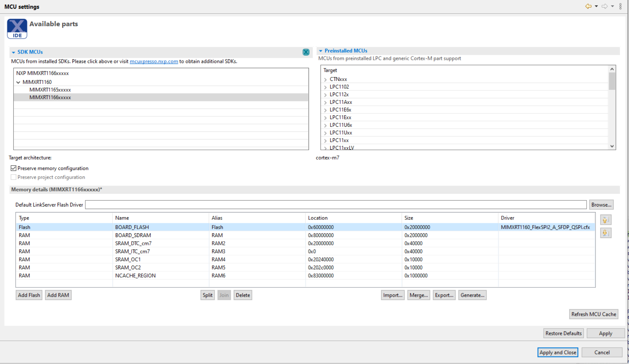Viewport: 629px width, 364px height.
Task: Click the move memory row up arrow
Action: pos(605,220)
